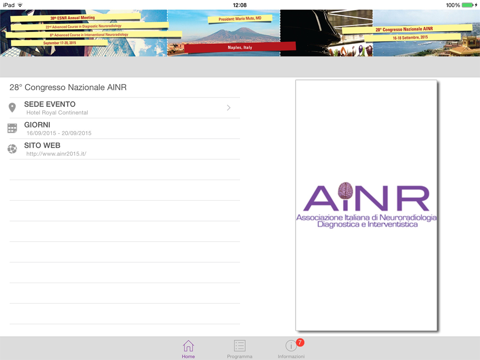Tap the globe icon beside SITO WEB
This screenshot has width=480, height=360.
pos(12,149)
